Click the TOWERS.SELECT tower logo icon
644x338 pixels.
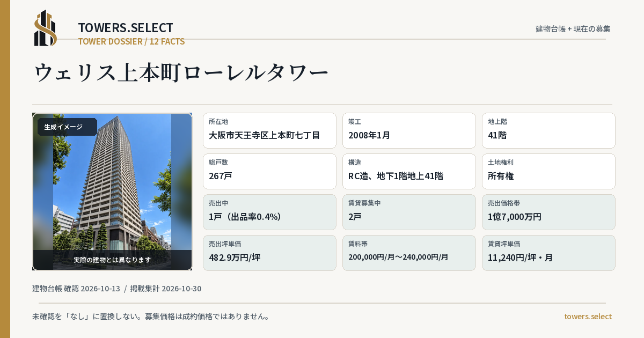click(x=46, y=28)
